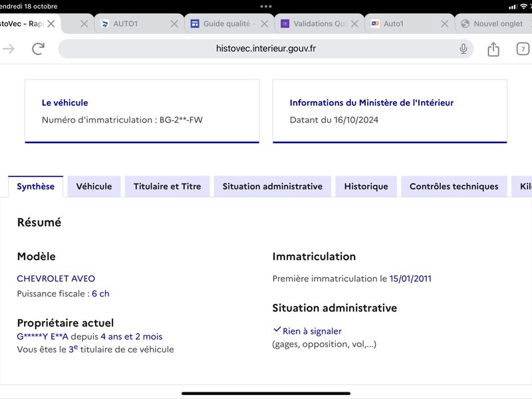Screen dimensions: 532x399
Task: Select the Synthèse tab
Action: (36, 186)
